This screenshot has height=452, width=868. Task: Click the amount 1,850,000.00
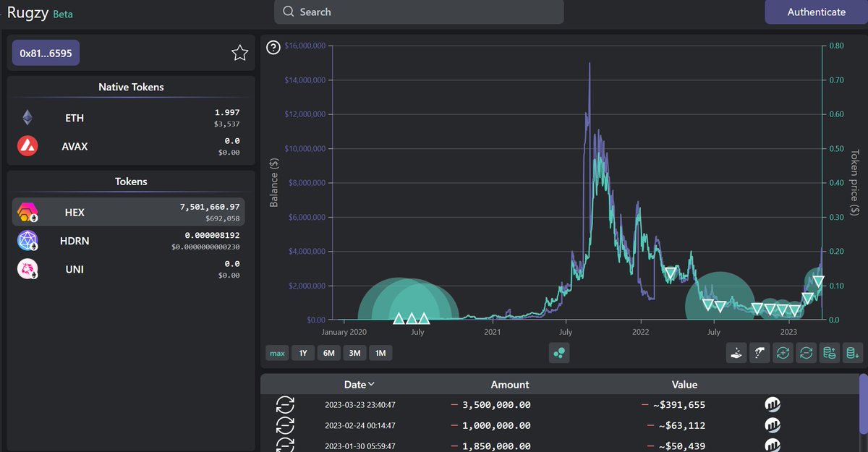pos(496,446)
